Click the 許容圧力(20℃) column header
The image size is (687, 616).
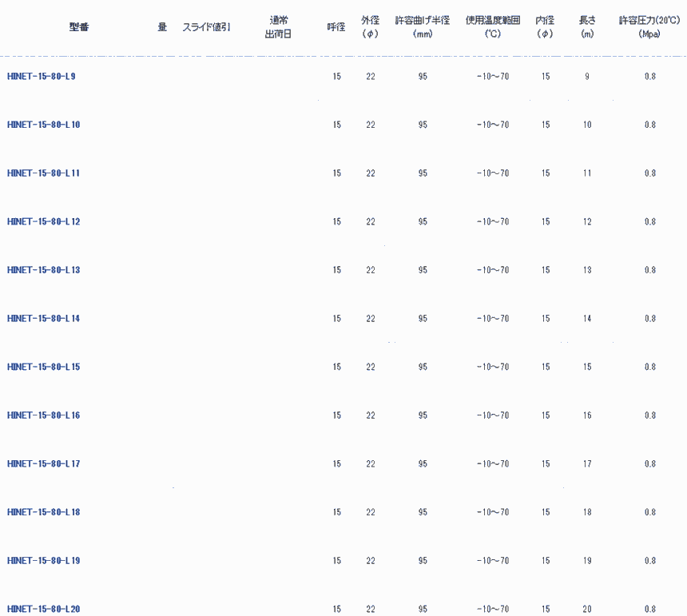tap(649, 27)
